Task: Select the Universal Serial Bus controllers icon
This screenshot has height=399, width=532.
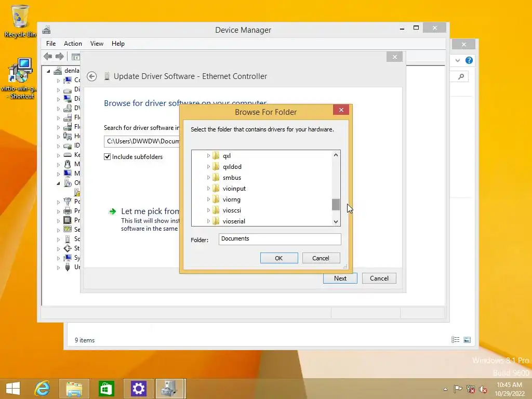Action: tap(68, 267)
